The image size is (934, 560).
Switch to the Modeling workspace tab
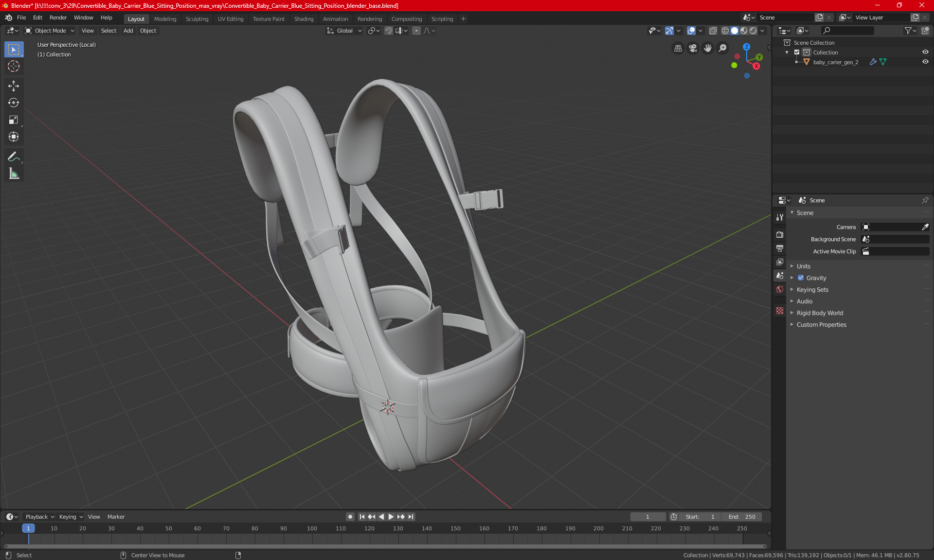click(165, 19)
